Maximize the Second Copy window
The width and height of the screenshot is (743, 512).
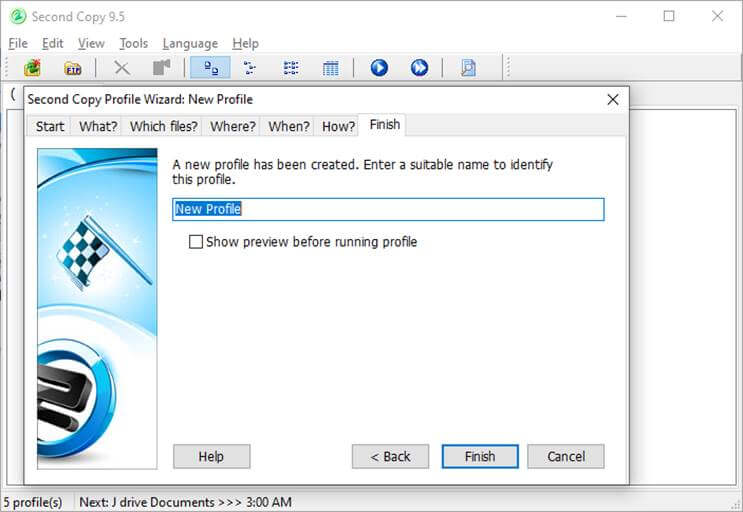[x=669, y=17]
